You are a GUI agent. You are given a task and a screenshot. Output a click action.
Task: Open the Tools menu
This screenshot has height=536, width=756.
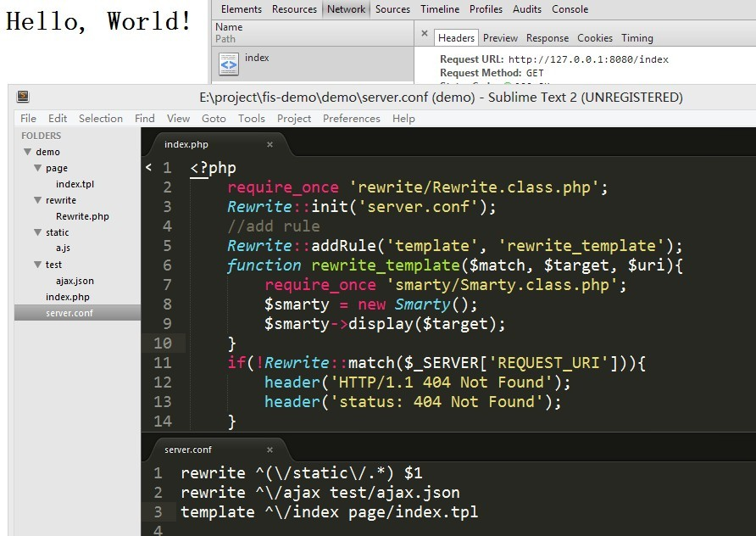coord(251,118)
